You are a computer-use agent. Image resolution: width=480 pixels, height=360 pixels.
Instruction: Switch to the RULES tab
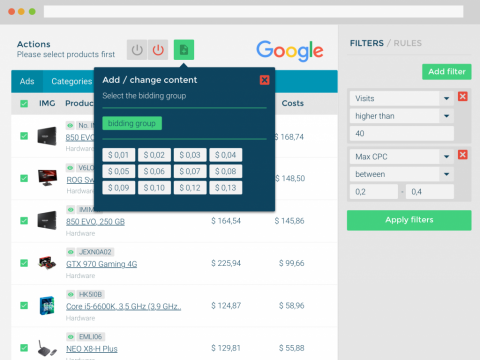pos(408,43)
